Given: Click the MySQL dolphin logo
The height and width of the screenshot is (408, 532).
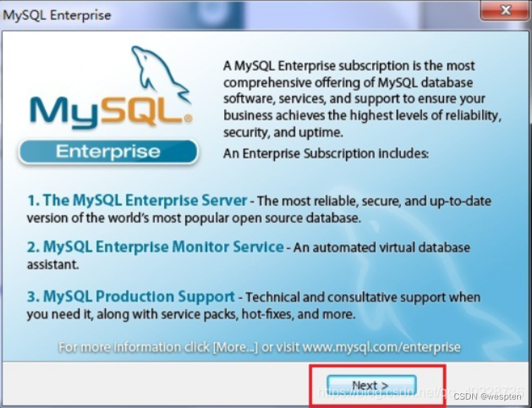Looking at the screenshot, I should click(x=111, y=87).
